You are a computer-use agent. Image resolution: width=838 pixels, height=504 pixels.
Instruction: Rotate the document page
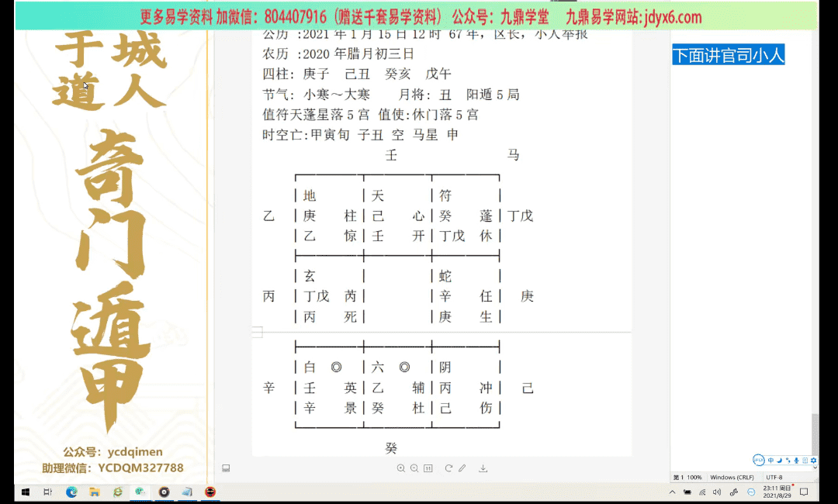448,468
